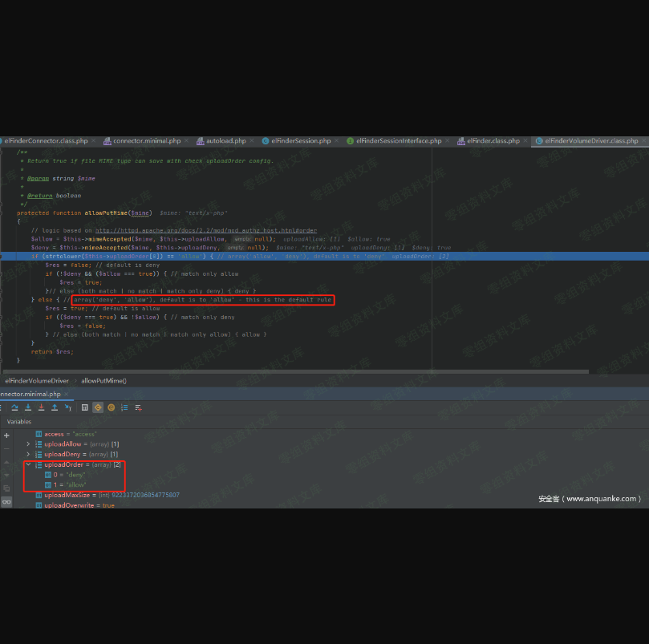Click the red Force Step Into icon

tap(42, 407)
